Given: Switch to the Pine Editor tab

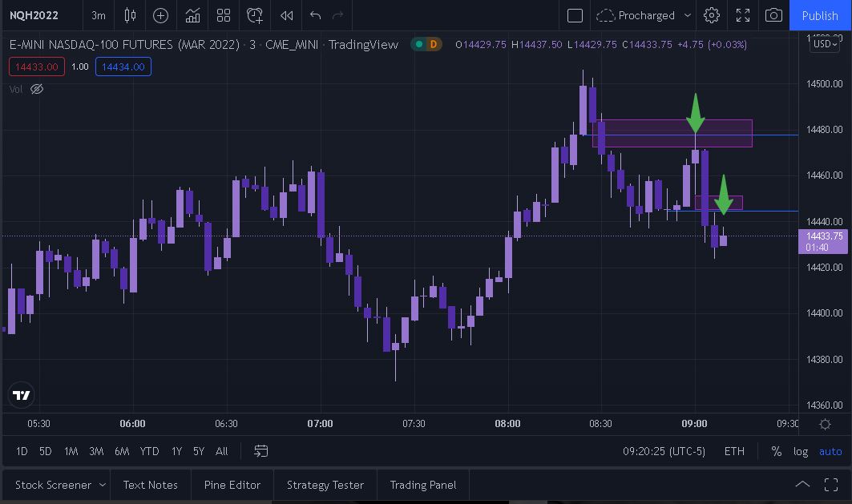Looking at the screenshot, I should tap(232, 485).
